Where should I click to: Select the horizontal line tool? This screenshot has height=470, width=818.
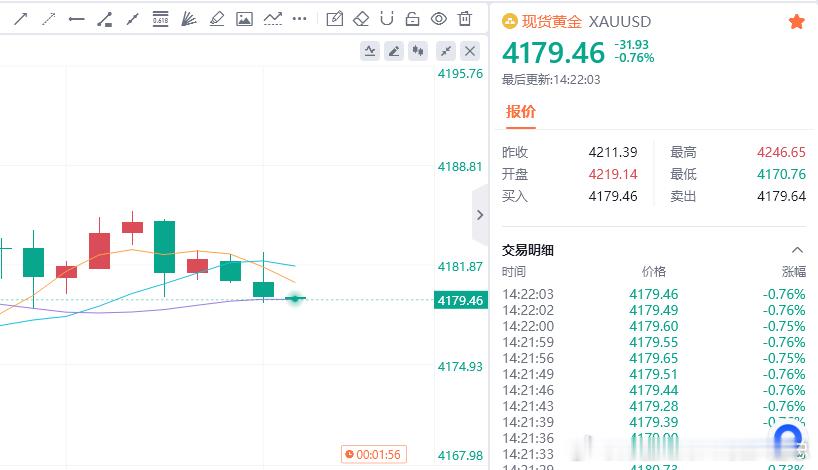point(76,19)
